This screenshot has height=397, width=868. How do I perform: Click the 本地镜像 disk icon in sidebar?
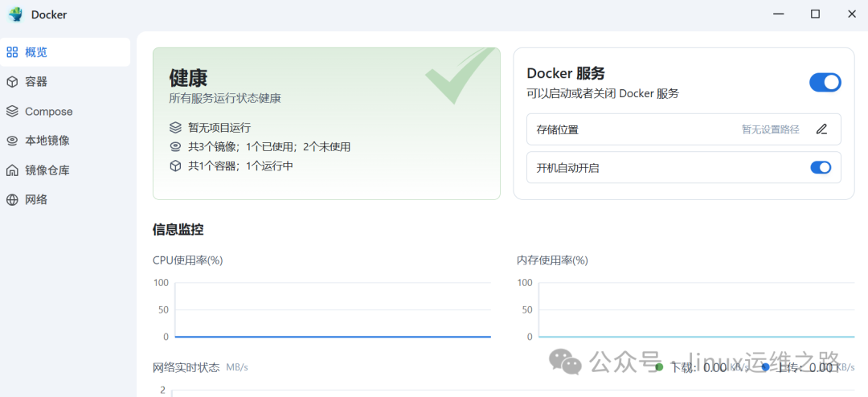[x=12, y=141]
